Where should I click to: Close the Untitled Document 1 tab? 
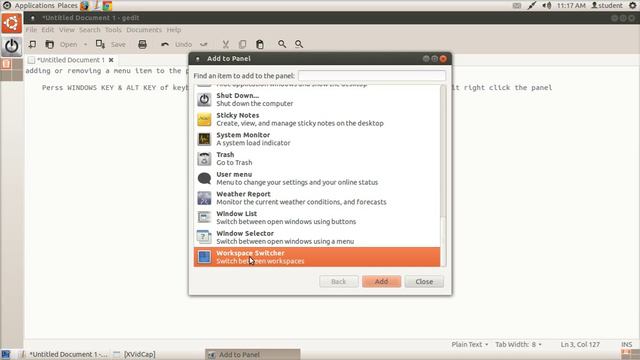tap(111, 60)
